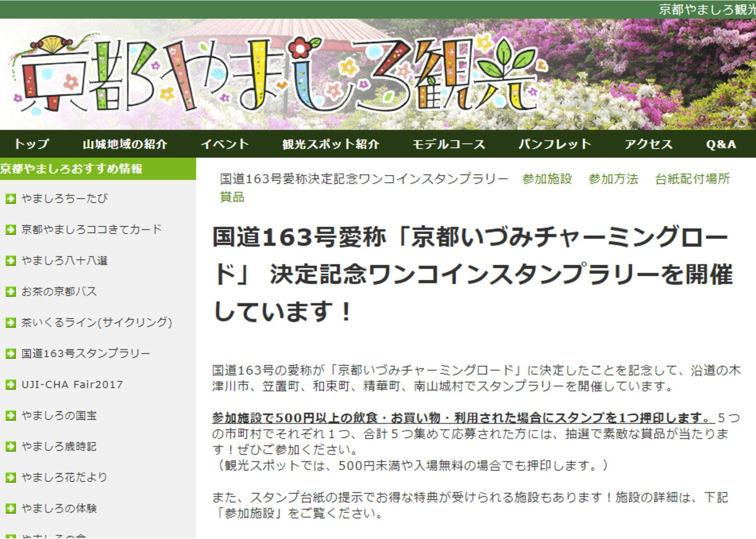This screenshot has width=756, height=539.
Task: Open the アクセス navigation item
Action: [x=649, y=144]
